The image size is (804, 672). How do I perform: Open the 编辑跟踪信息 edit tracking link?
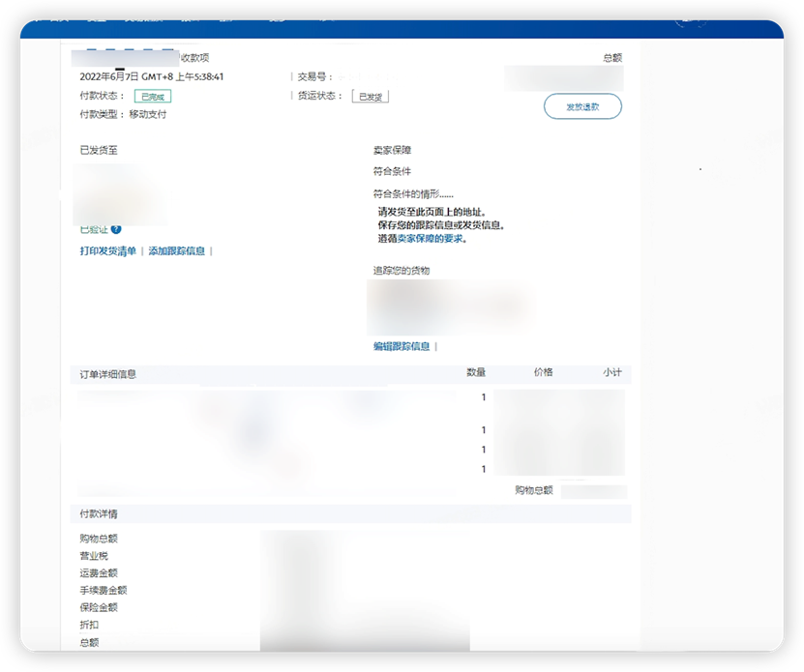(400, 345)
